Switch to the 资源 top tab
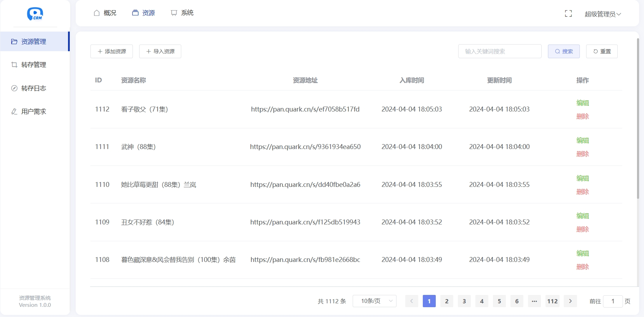Image resolution: width=644 pixels, height=317 pixels. coord(143,13)
